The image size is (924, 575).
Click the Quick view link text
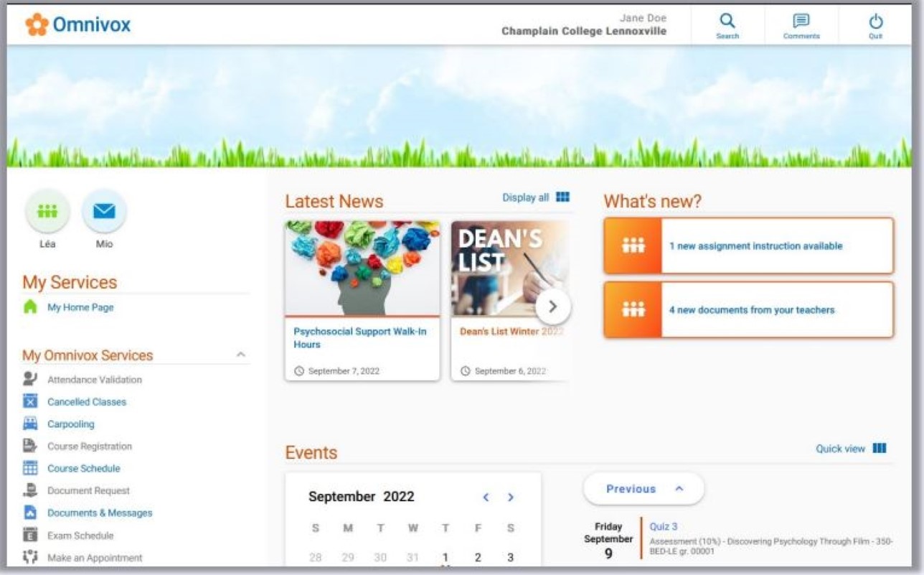coord(841,449)
